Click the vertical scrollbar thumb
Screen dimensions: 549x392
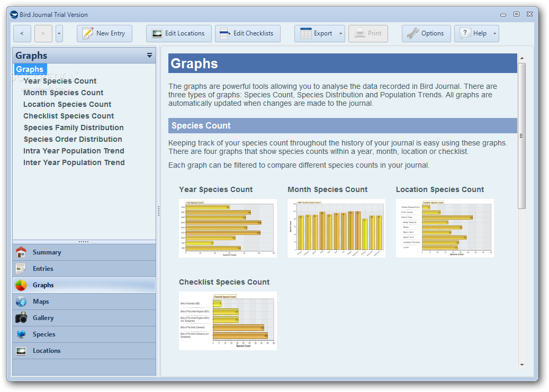[x=522, y=136]
